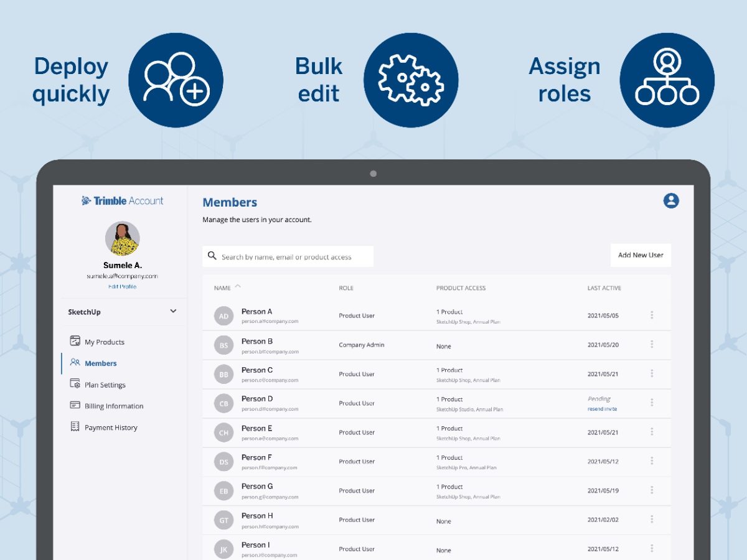Click the Assign roles hierarchy icon
This screenshot has height=560, width=747.
(667, 80)
